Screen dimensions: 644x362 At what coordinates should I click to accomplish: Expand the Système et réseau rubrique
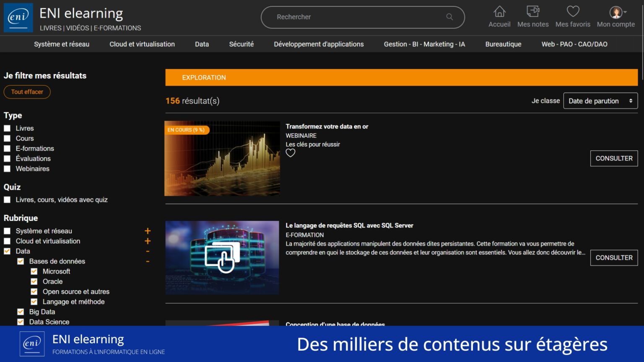tap(148, 230)
